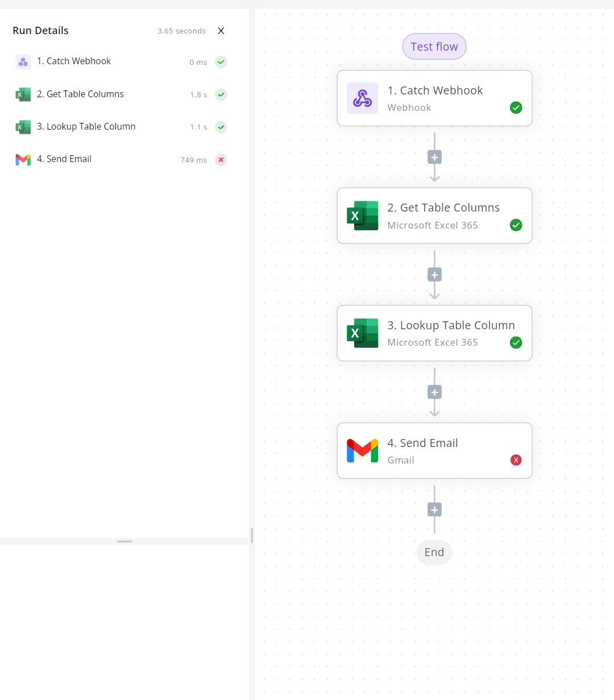Select the Lookup Table Column node on canvas
The image size is (614, 700).
(434, 333)
